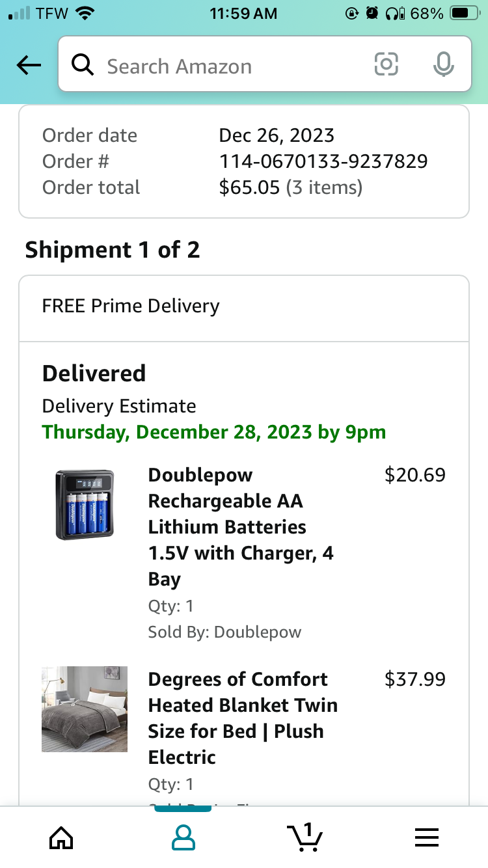This screenshot has width=488, height=868.
Task: Tap the order number 114-0670133-9237829
Action: [323, 161]
